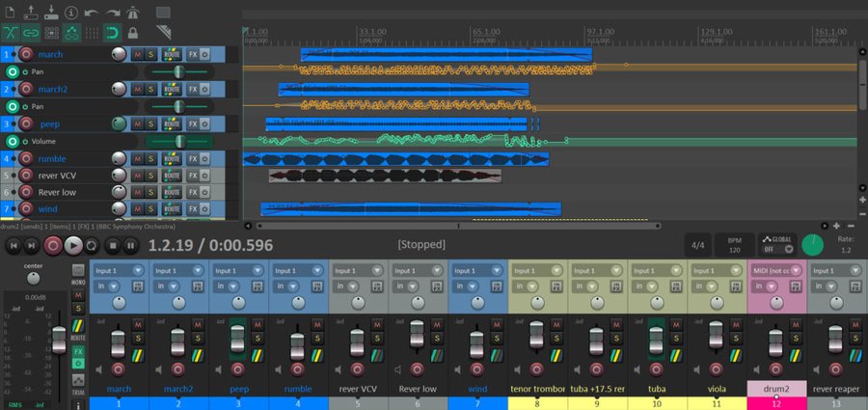The image size is (868, 410).
Task: Click the transport Stop button
Action: click(113, 245)
